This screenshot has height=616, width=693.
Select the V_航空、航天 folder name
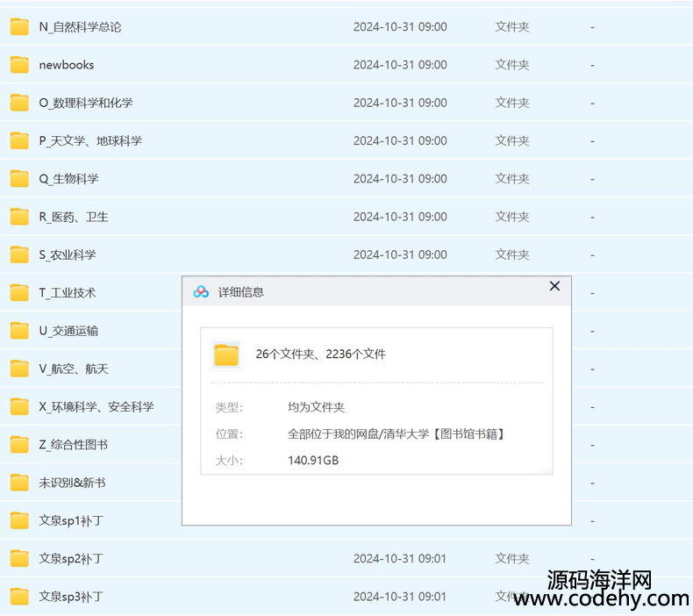coord(74,369)
